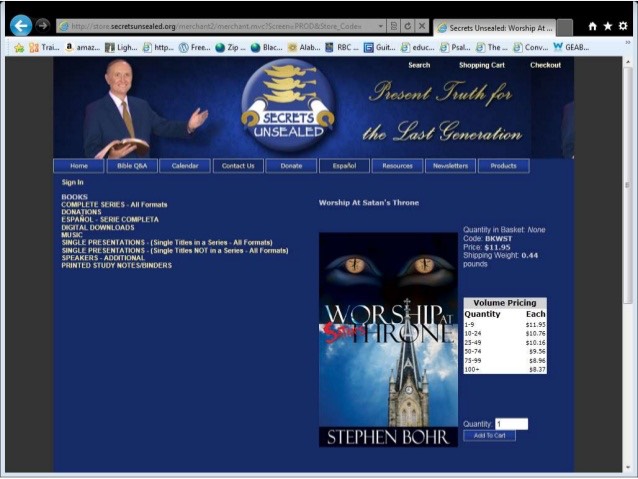638x479 pixels.
Task: Open the DIGITAL DOWNLOADS category
Action: [x=98, y=227]
